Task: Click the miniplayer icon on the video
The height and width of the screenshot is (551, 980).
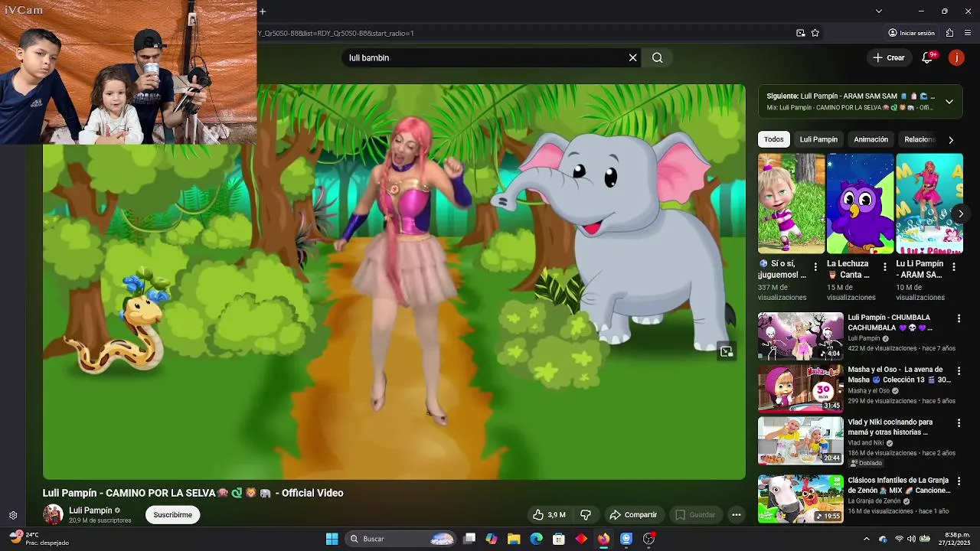Action: pos(726,352)
